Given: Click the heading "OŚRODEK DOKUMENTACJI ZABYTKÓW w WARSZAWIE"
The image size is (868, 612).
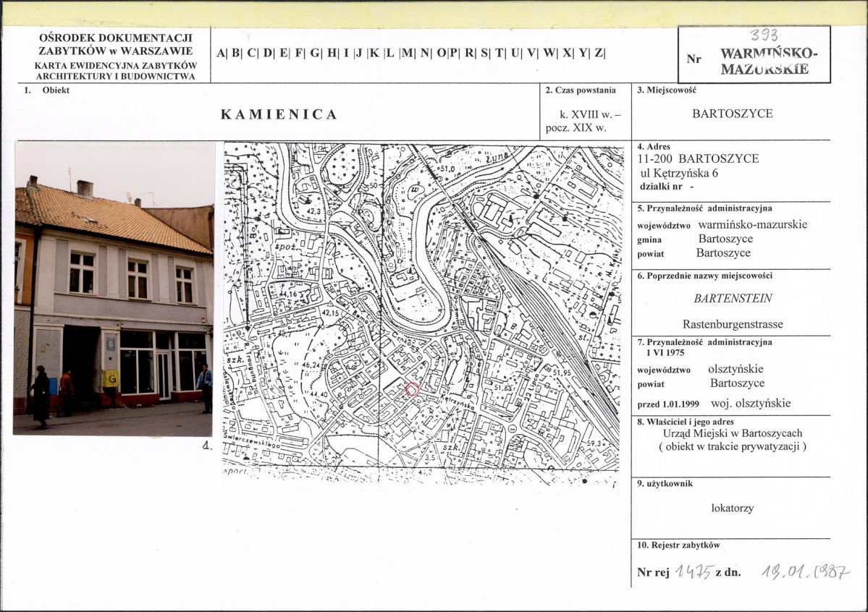Looking at the screenshot, I should pos(116,44).
